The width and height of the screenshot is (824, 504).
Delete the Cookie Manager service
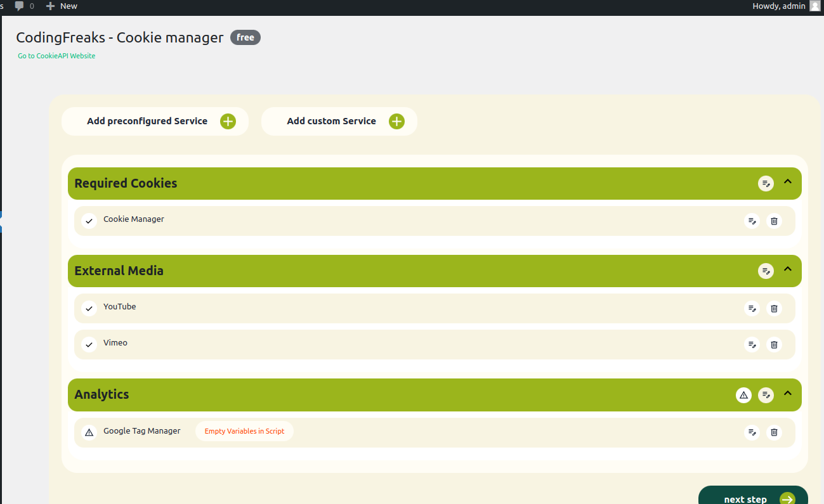coord(774,221)
